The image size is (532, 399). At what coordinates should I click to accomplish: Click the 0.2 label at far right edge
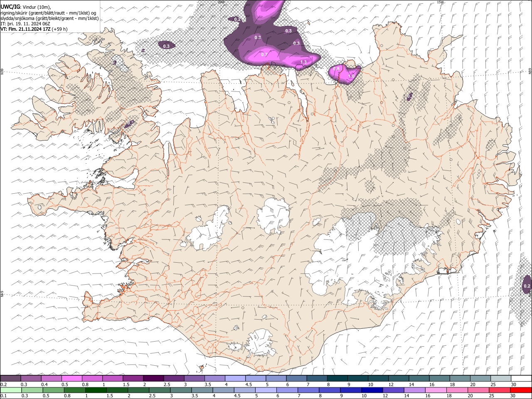pos(527,286)
